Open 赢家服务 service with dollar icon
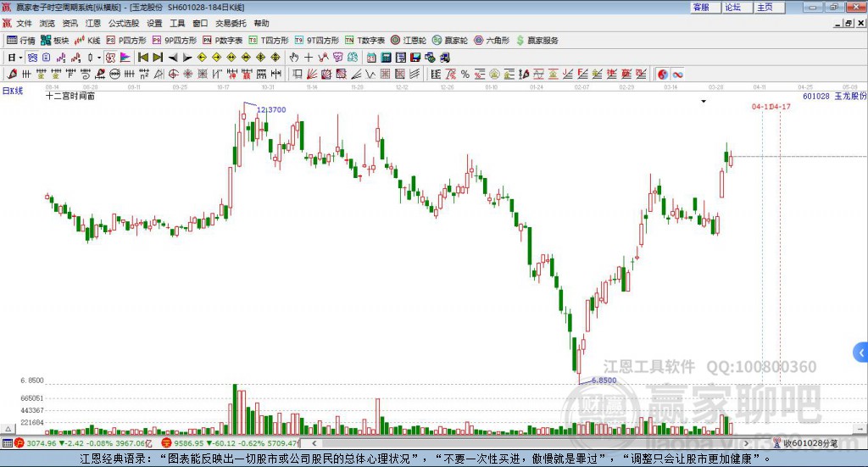 (537, 41)
